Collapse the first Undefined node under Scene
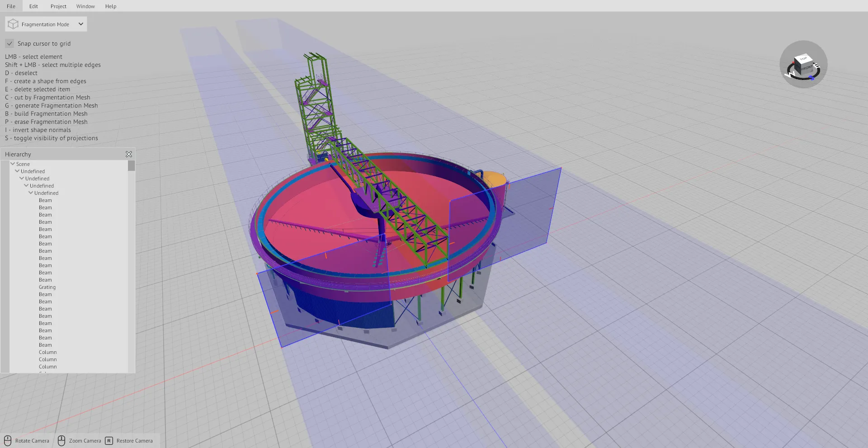 18,171
